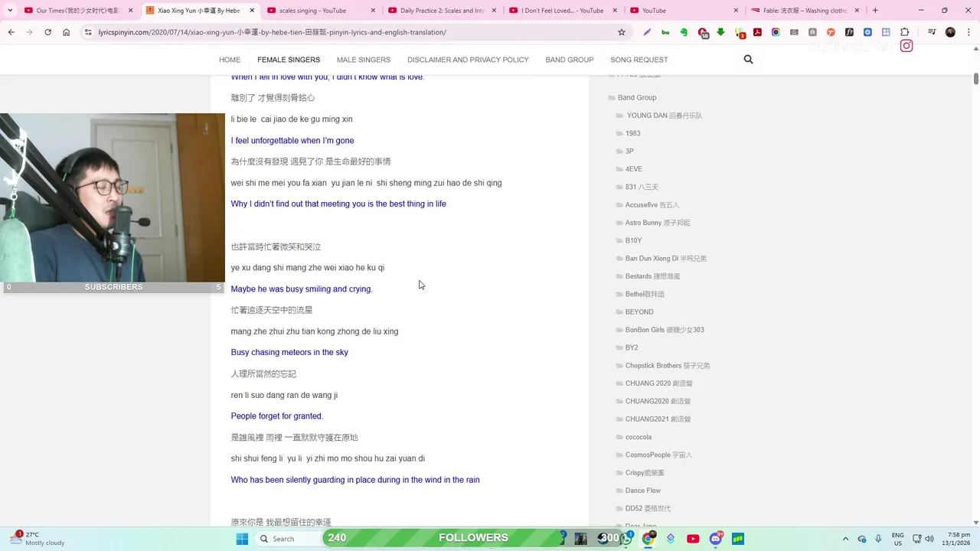The height and width of the screenshot is (551, 980).
Task: Open the black 'ft' fonts extension
Action: [849, 32]
